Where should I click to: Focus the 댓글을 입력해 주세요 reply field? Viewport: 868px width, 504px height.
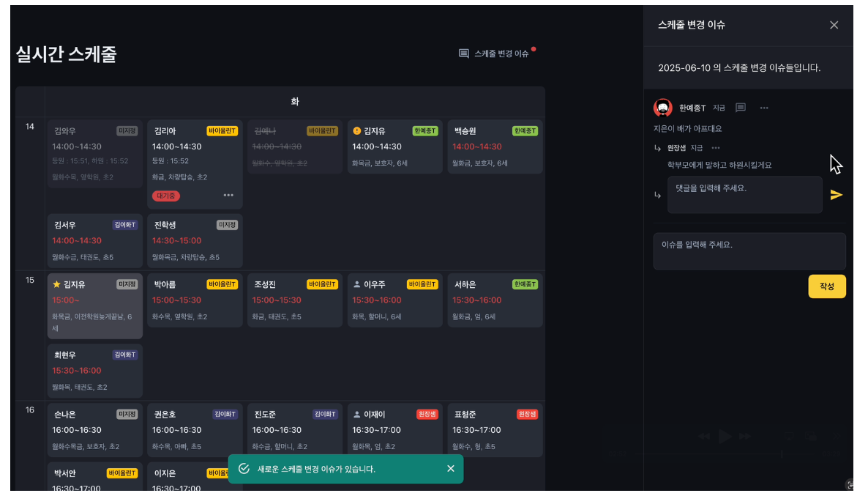tap(744, 194)
